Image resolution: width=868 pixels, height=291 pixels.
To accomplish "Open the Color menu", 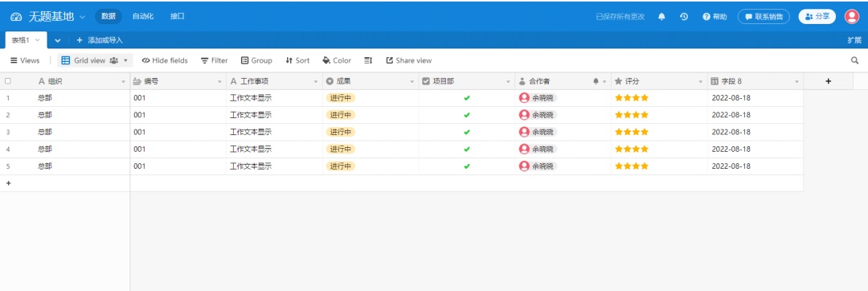I will click(x=337, y=60).
